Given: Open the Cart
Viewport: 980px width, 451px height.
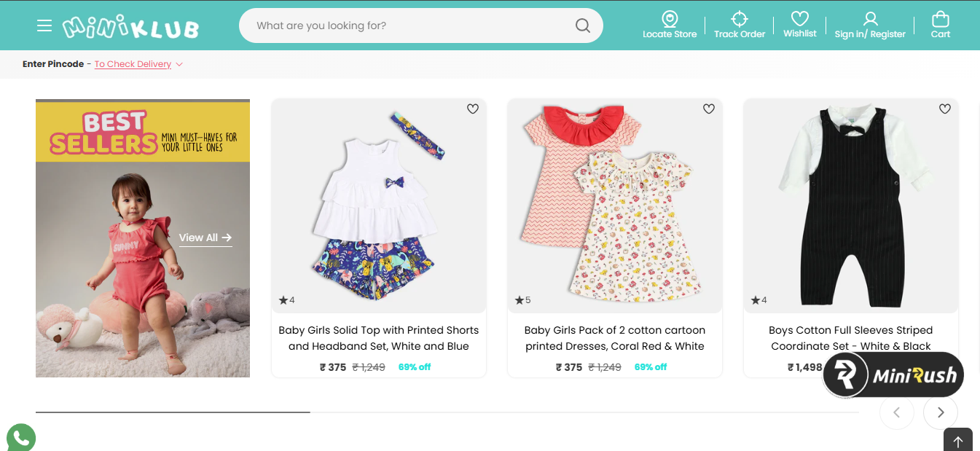Looking at the screenshot, I should [x=941, y=25].
